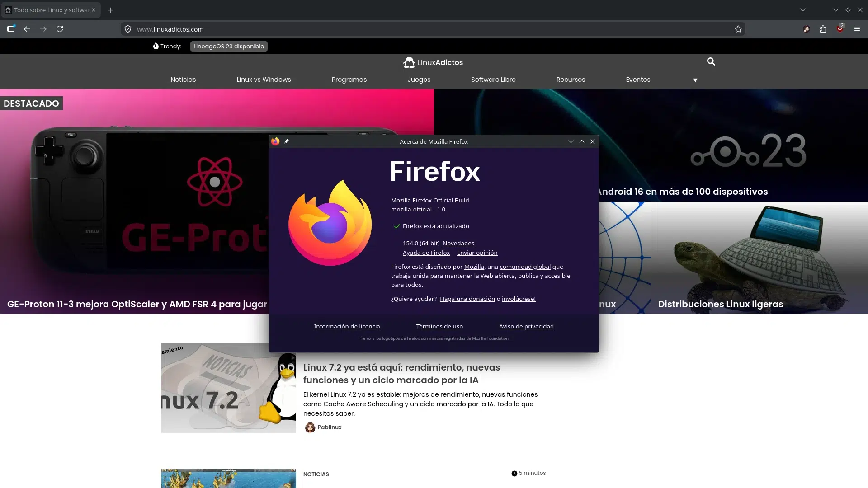
Task: Open the sidebar toggle icon
Action: click(x=11, y=29)
